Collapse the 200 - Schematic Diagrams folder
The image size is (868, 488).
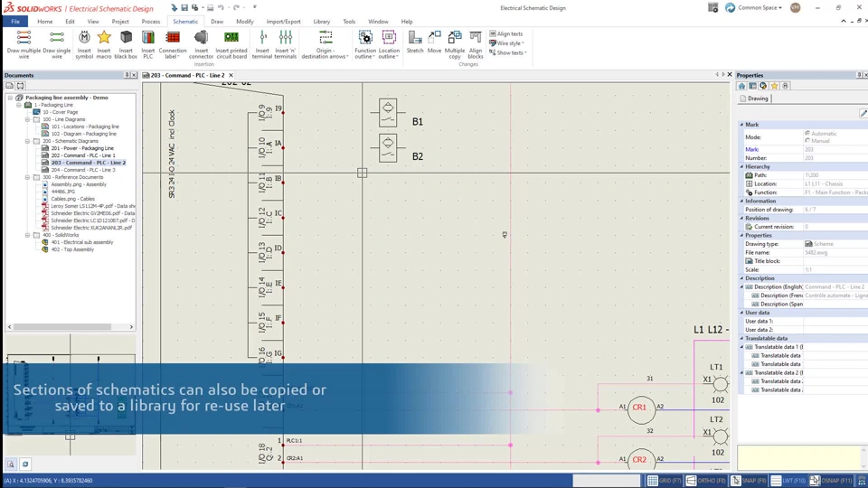tap(28, 141)
